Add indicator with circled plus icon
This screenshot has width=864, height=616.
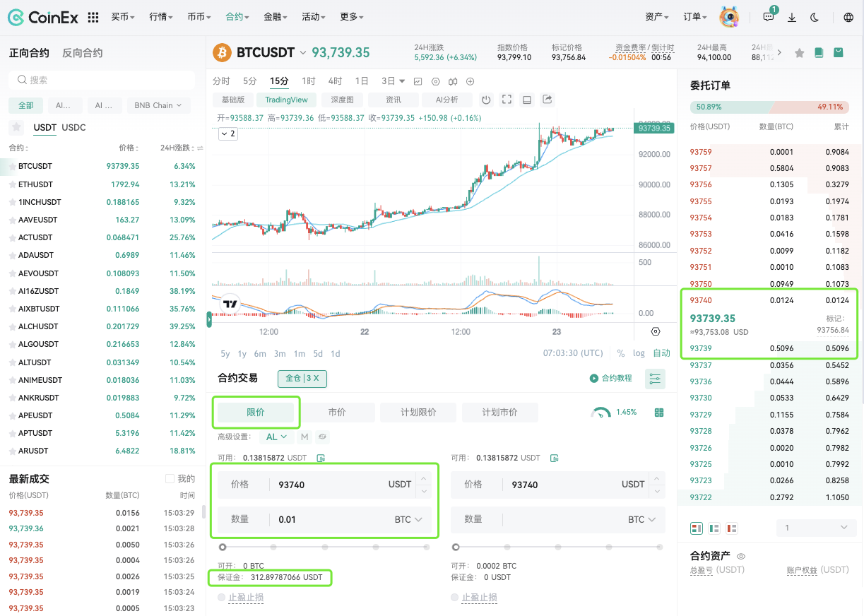(x=471, y=81)
